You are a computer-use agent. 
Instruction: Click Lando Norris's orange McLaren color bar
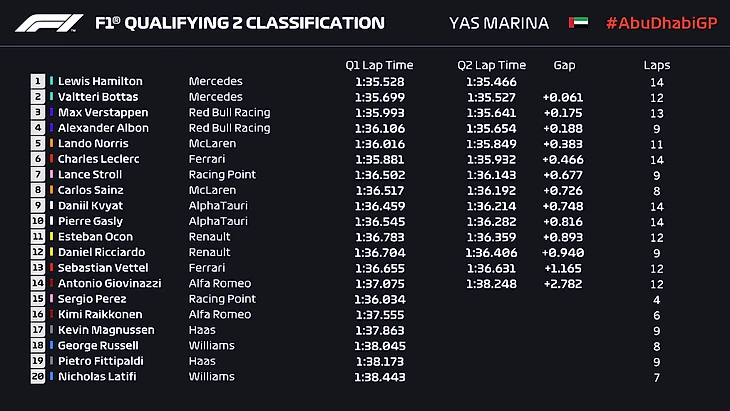point(50,143)
